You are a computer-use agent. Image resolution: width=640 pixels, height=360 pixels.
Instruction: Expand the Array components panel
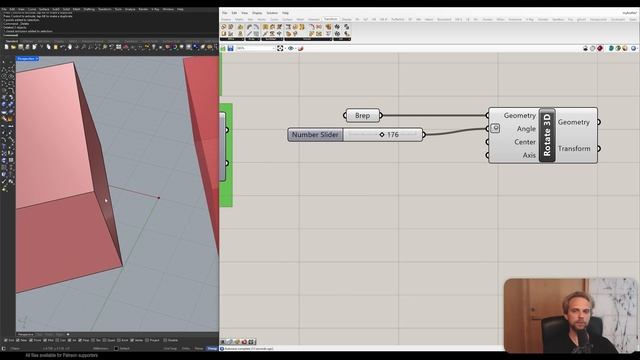coord(253,39)
